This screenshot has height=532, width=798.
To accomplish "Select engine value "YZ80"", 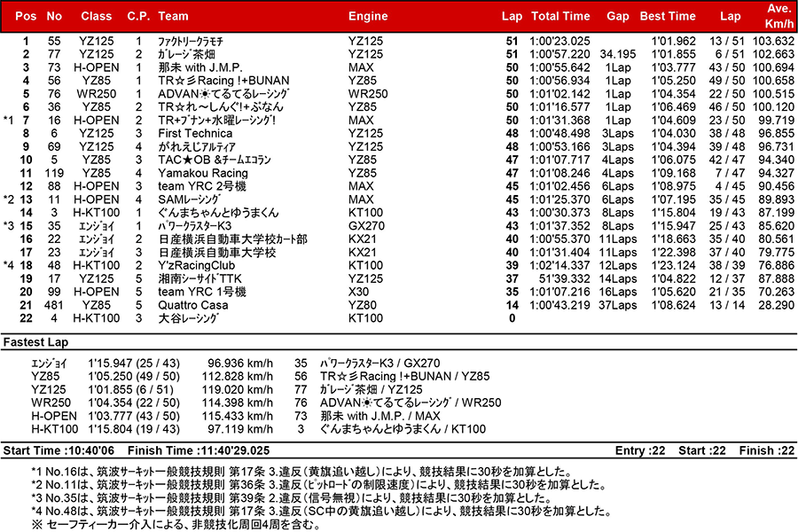I will 363,305.
